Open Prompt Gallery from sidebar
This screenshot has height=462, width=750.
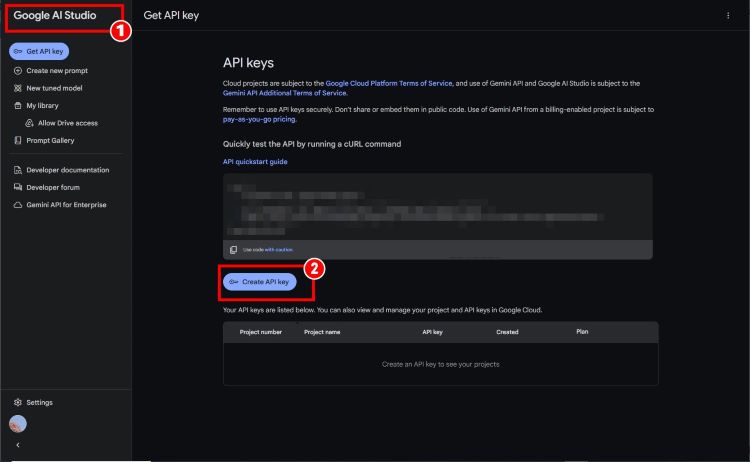click(50, 141)
